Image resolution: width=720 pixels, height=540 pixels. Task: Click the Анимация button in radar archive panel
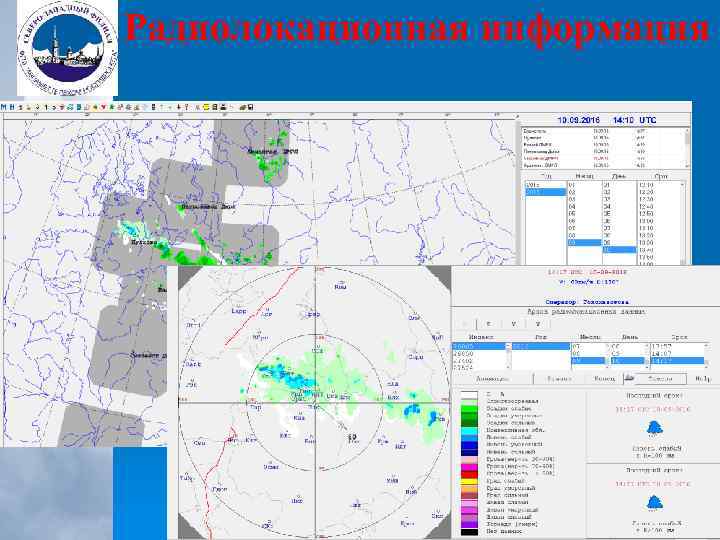[x=492, y=379]
